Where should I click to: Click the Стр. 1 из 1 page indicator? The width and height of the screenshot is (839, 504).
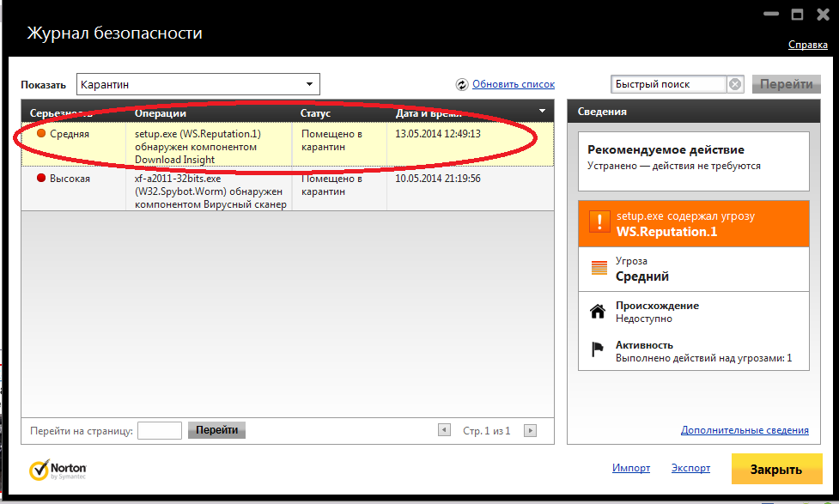[x=486, y=431]
